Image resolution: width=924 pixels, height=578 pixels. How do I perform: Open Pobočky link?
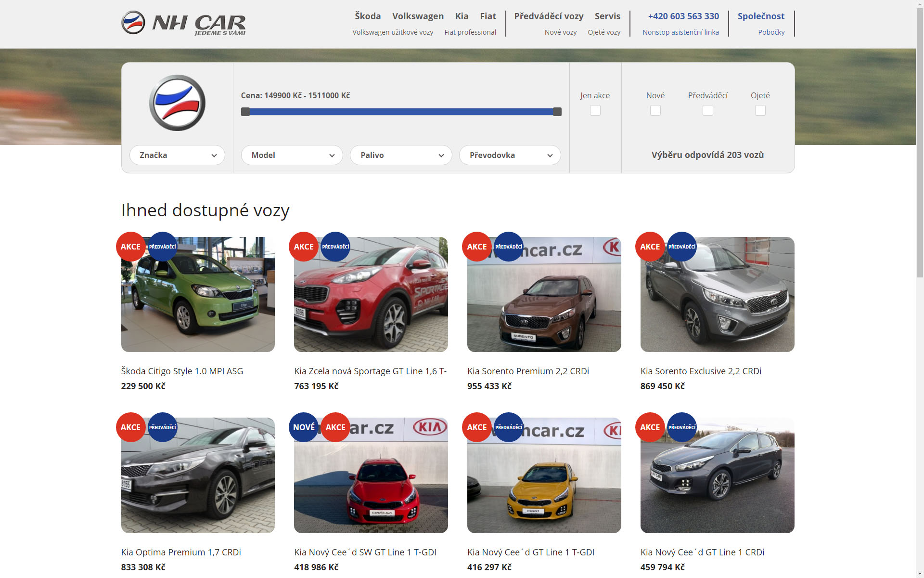(771, 32)
